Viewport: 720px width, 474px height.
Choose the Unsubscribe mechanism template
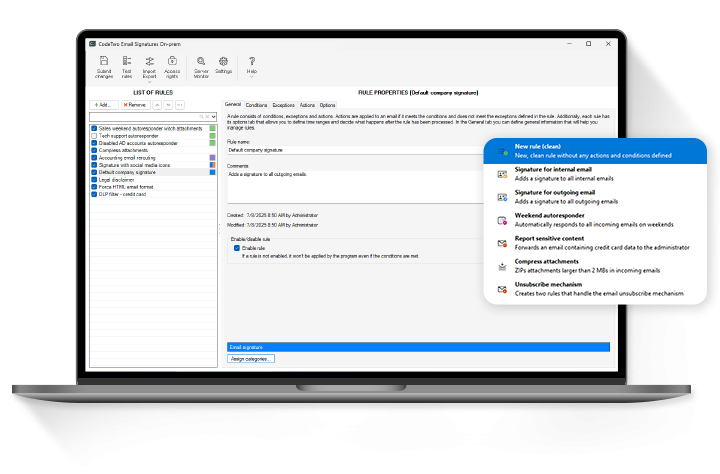tap(595, 289)
